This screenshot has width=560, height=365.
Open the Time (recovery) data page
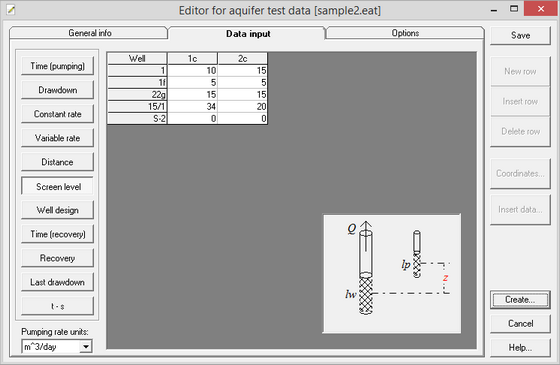(x=57, y=234)
